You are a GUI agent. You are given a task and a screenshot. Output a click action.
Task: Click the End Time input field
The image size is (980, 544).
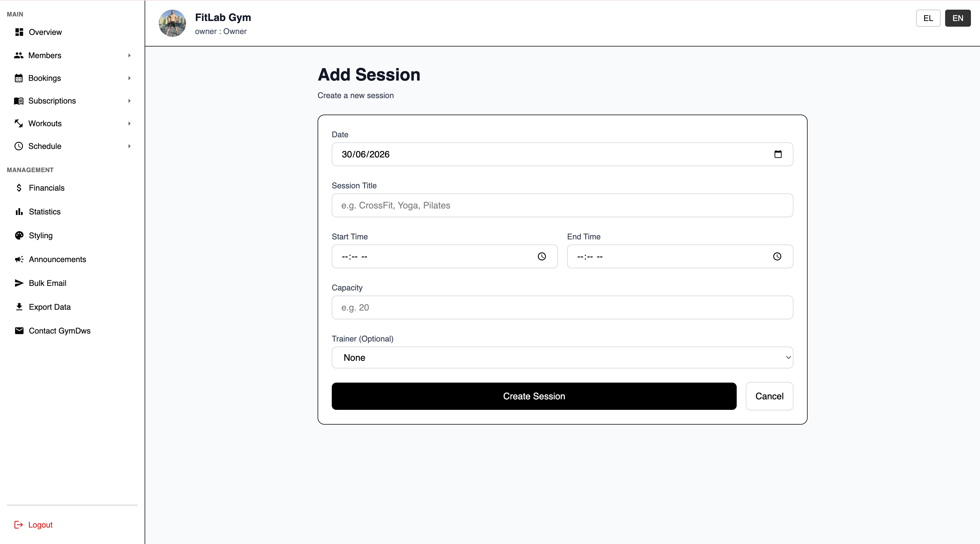click(x=680, y=256)
